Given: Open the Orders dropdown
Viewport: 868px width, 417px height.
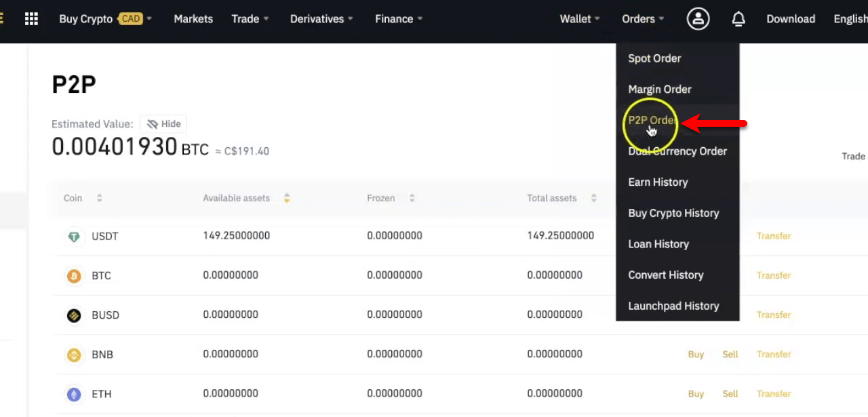Looking at the screenshot, I should (643, 19).
